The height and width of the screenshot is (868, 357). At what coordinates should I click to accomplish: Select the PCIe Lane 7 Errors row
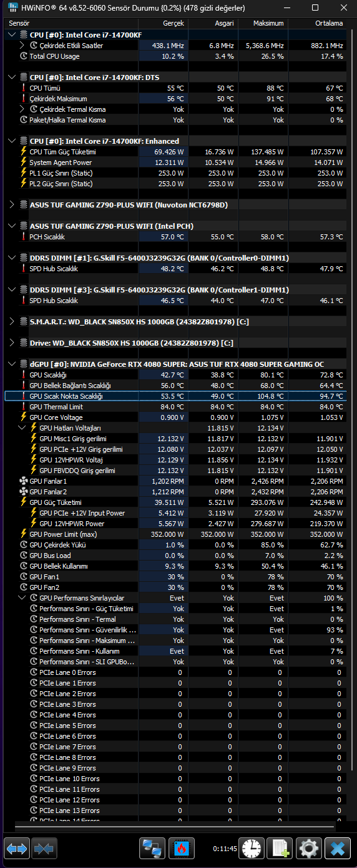[175, 747]
